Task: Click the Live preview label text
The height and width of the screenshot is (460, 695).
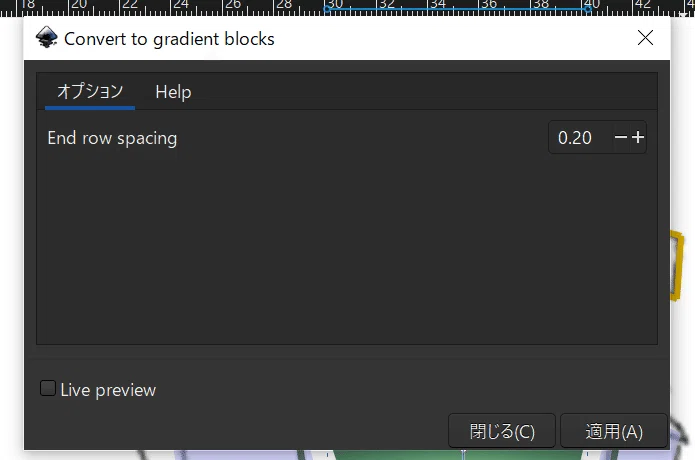Action: (x=108, y=390)
